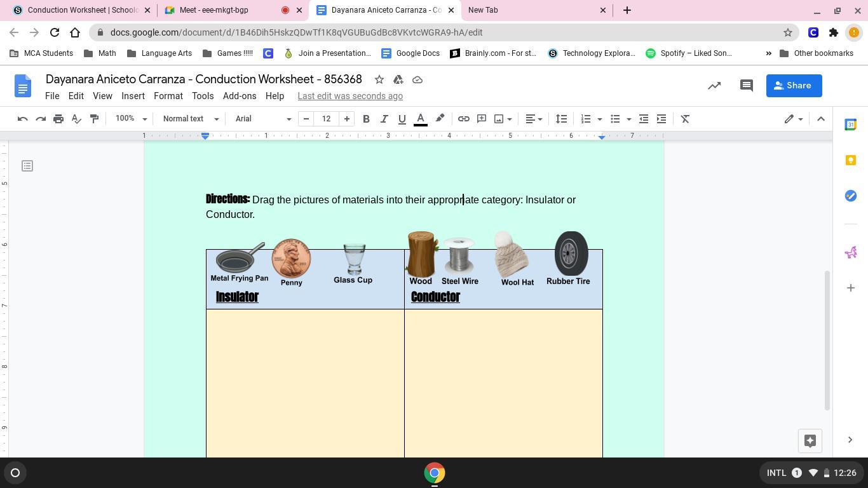Click the Insert link icon
Image resolution: width=868 pixels, height=488 pixels.
[x=464, y=119]
